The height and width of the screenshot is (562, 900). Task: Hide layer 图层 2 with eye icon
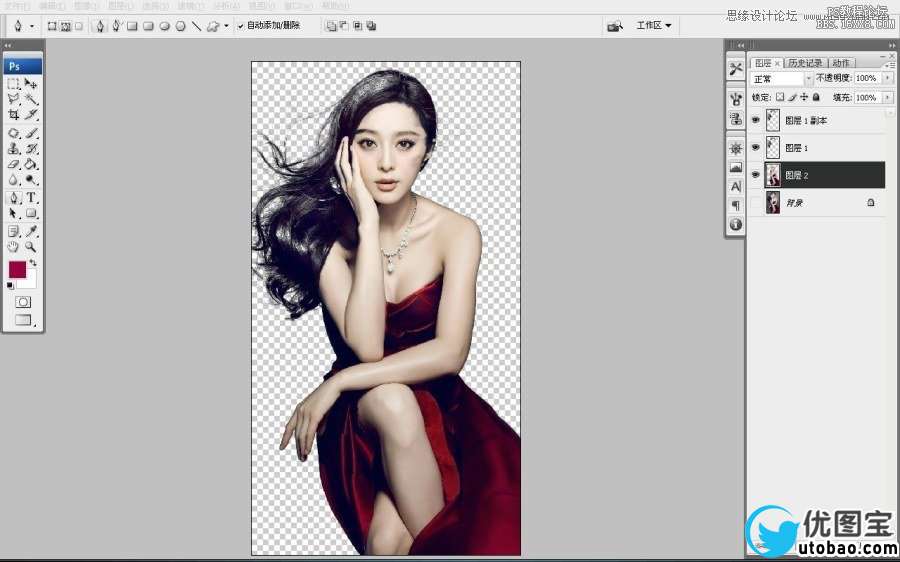tap(756, 175)
